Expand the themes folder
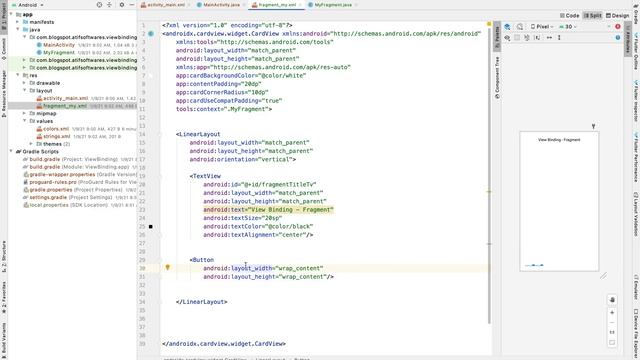 31,144
